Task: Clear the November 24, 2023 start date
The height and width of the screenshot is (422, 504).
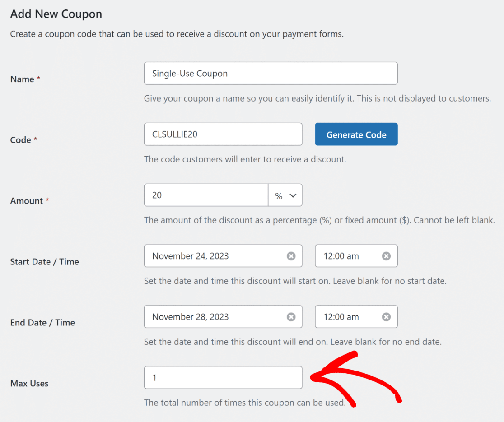Action: pos(291,256)
